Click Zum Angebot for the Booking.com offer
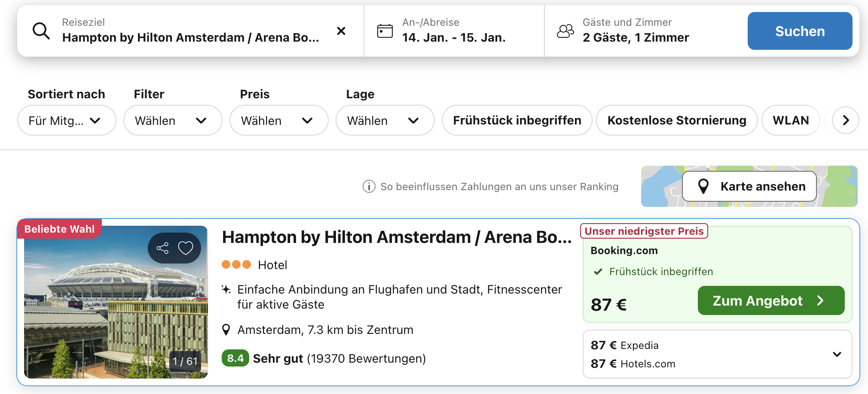Screen dimensions: 868x394 (x=770, y=300)
